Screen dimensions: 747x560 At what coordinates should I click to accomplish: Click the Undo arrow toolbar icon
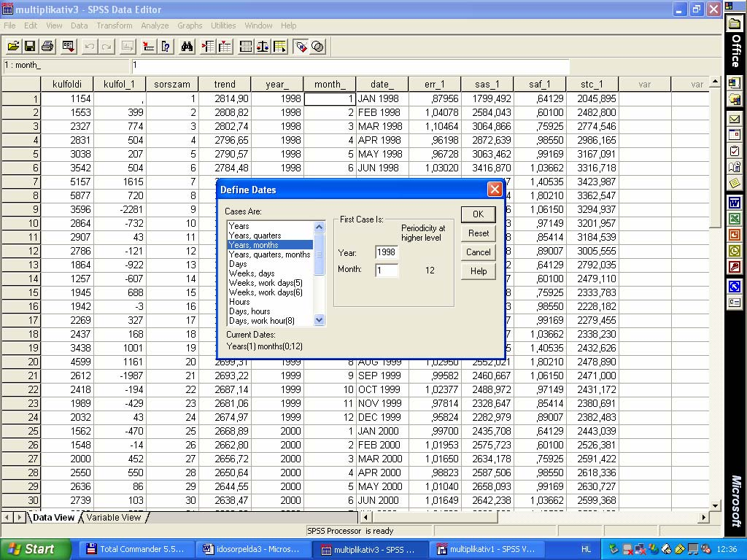pyautogui.click(x=89, y=46)
